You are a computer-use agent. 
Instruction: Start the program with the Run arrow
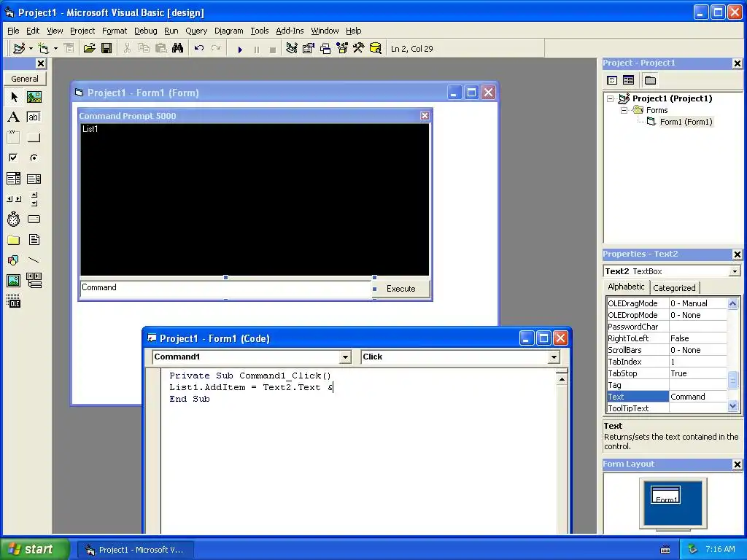[240, 49]
